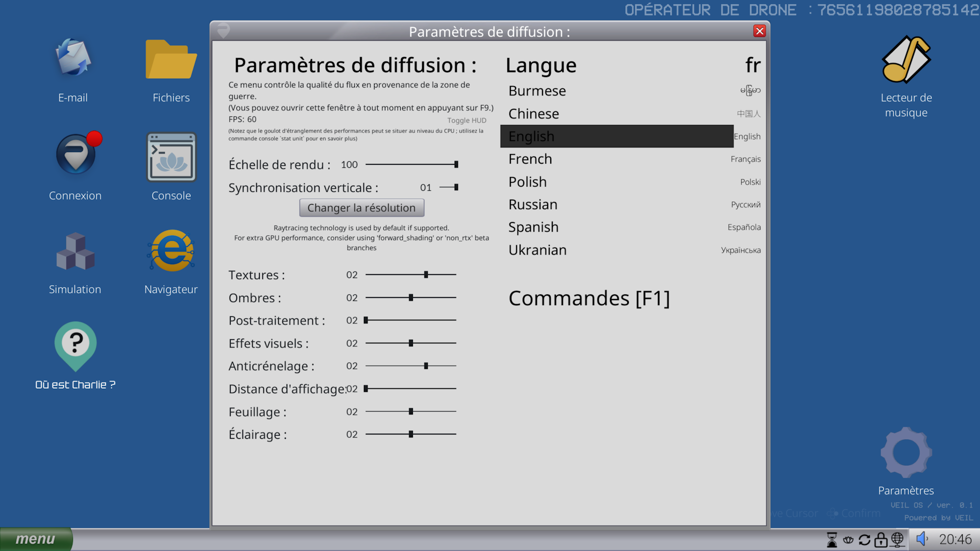Image resolution: width=980 pixels, height=551 pixels.
Task: Open the Navigateur browser icon
Action: [x=171, y=251]
